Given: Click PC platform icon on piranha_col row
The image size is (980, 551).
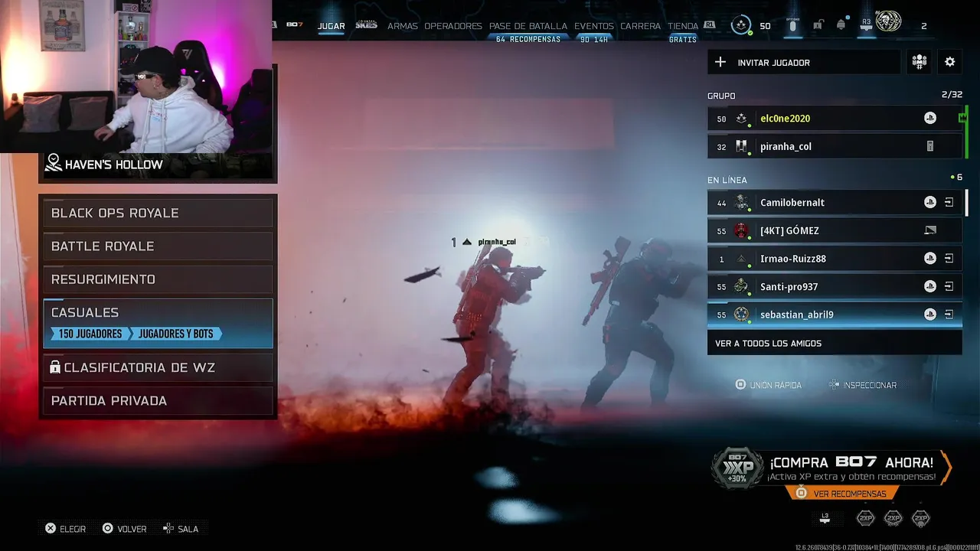Looking at the screenshot, I should 930,146.
